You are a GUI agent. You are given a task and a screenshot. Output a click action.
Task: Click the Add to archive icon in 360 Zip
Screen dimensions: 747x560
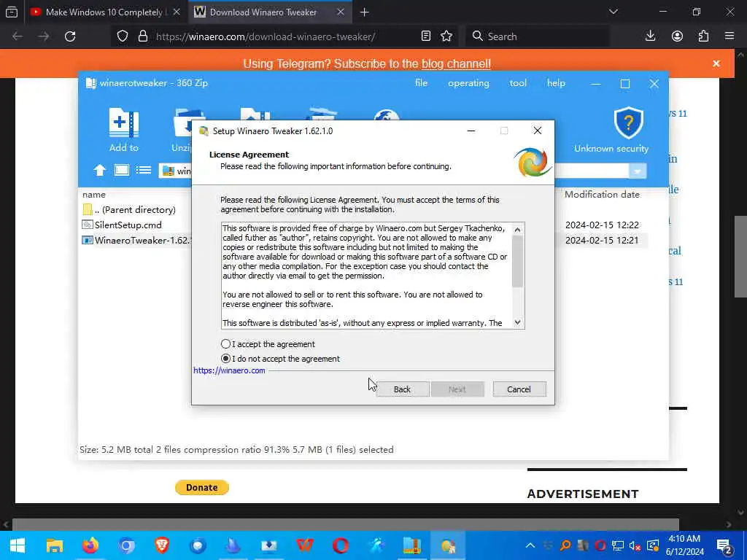124,122
